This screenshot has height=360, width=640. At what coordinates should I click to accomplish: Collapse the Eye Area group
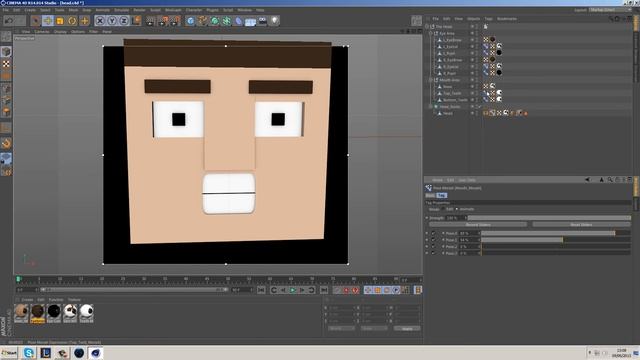[x=431, y=33]
